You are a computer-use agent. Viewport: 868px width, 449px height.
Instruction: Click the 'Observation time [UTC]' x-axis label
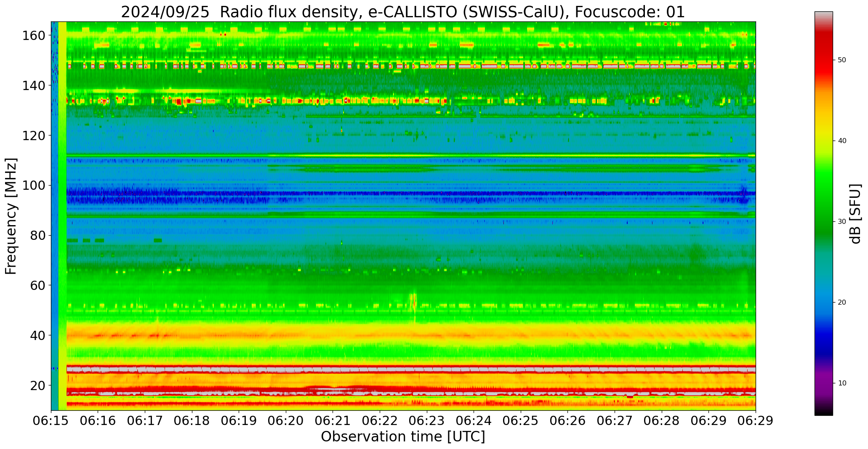tap(403, 437)
